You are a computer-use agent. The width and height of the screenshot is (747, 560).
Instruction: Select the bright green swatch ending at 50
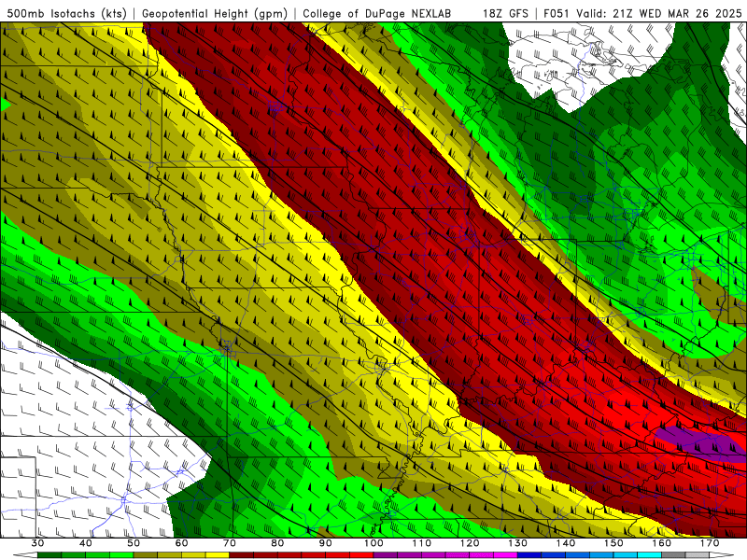(x=121, y=555)
